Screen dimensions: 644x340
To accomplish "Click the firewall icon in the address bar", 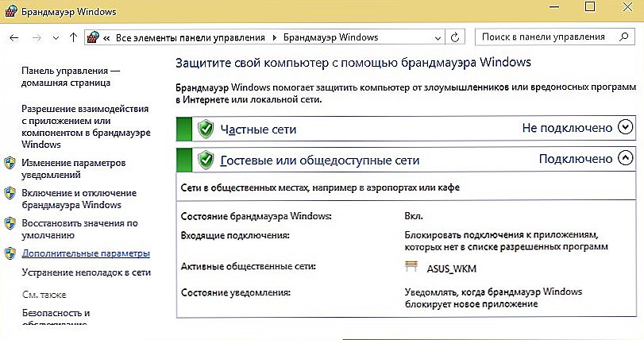I will coord(94,37).
